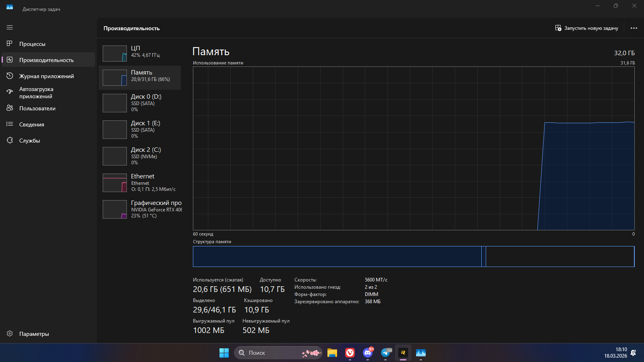The width and height of the screenshot is (644, 362).
Task: Click the Журнал приложений history icon
Action: click(x=10, y=76)
